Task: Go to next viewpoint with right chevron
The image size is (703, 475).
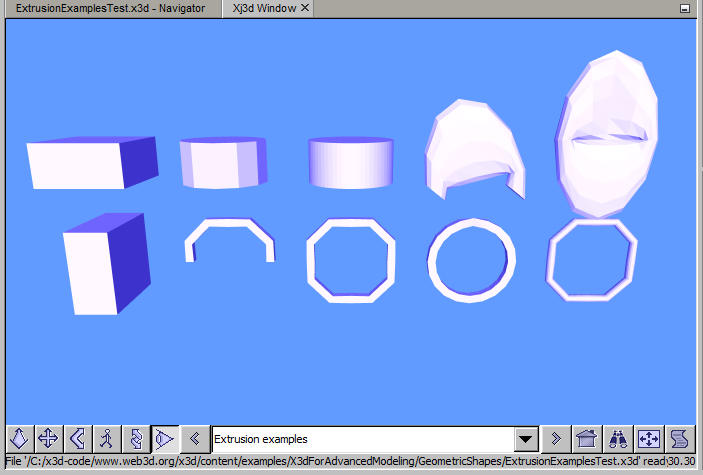Action: [556, 438]
